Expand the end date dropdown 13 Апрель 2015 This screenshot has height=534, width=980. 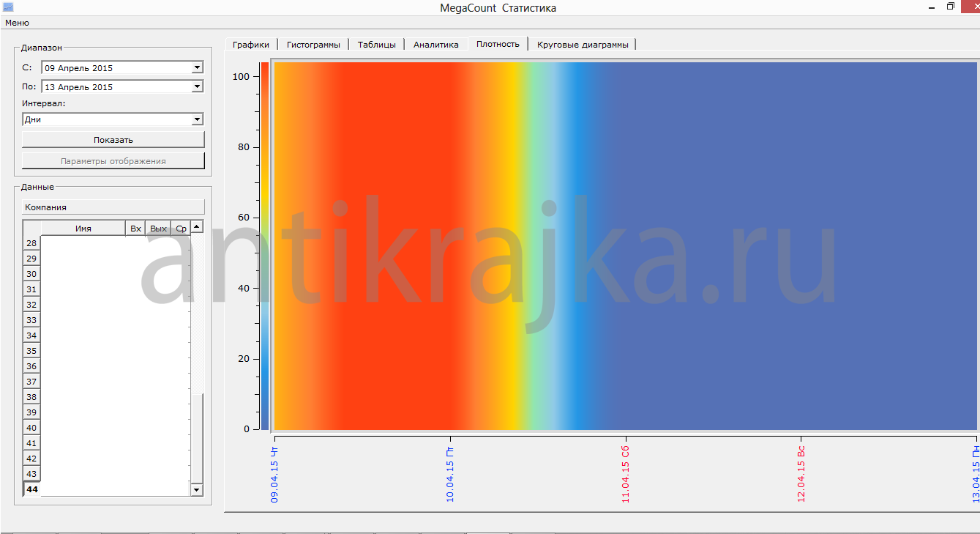(x=196, y=87)
